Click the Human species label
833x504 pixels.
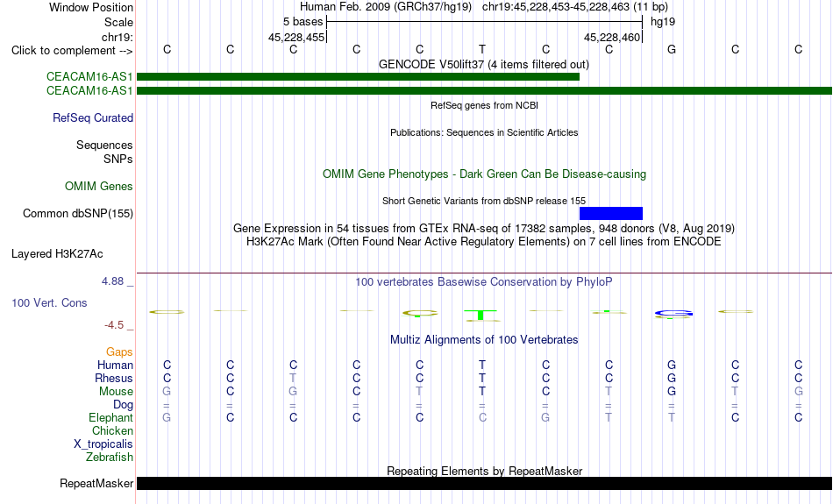[115, 365]
